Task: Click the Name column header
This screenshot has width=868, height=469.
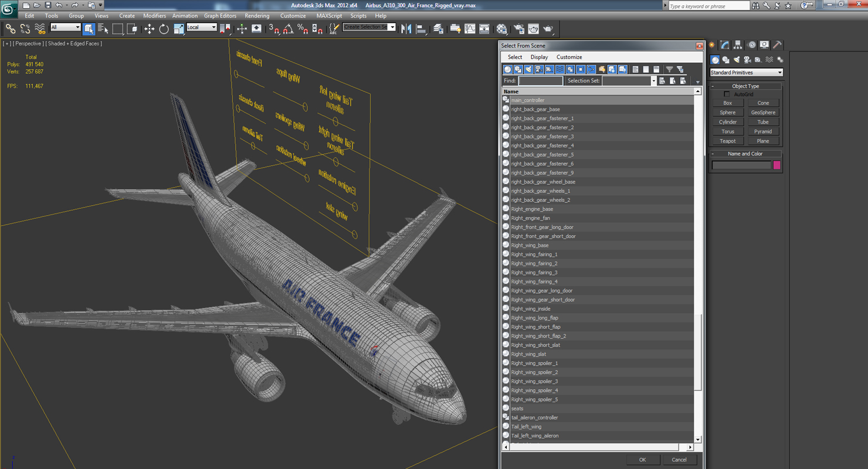Action: [x=598, y=91]
